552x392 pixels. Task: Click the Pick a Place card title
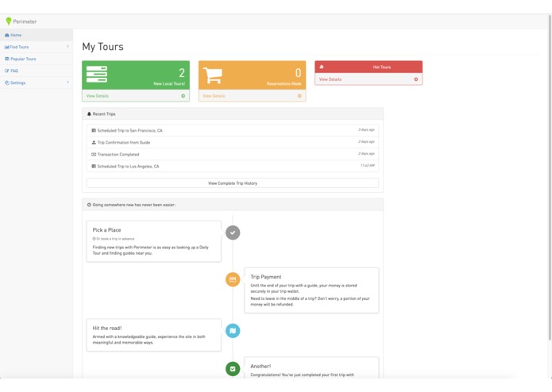(x=106, y=230)
